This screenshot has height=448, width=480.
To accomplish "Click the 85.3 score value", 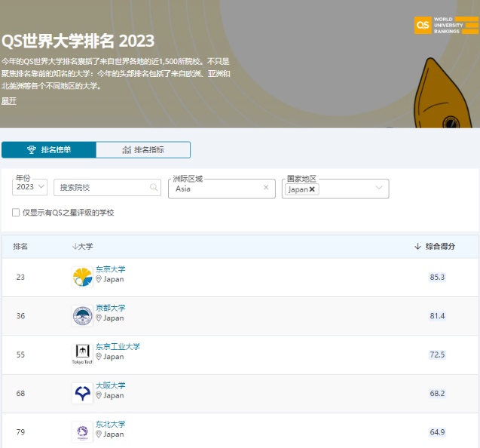I will tap(437, 277).
